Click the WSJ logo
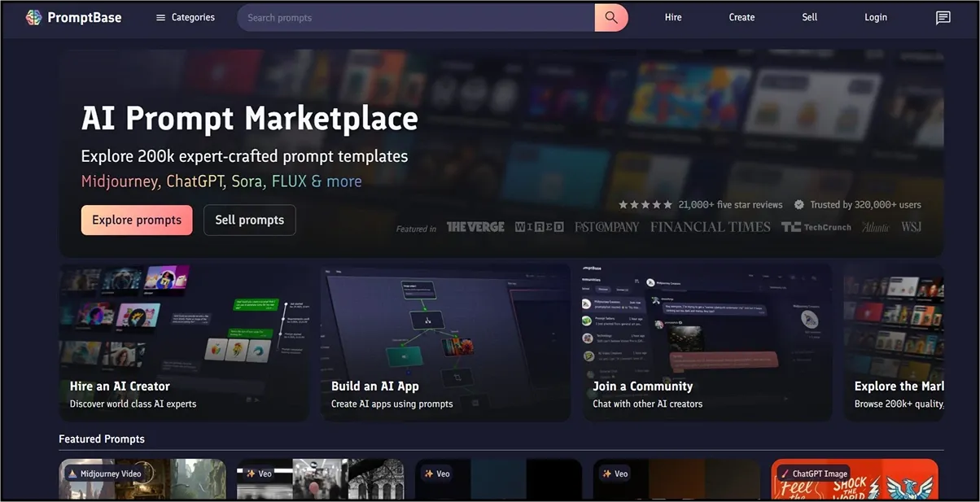 click(911, 227)
